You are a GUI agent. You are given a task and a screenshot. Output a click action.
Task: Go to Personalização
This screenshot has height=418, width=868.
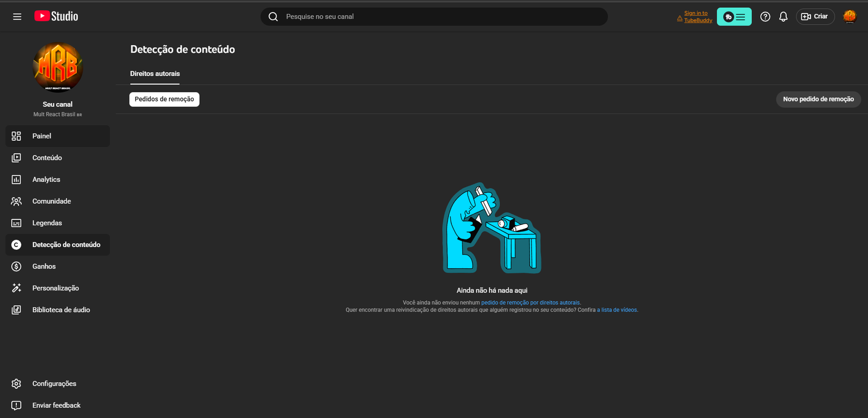pyautogui.click(x=58, y=288)
